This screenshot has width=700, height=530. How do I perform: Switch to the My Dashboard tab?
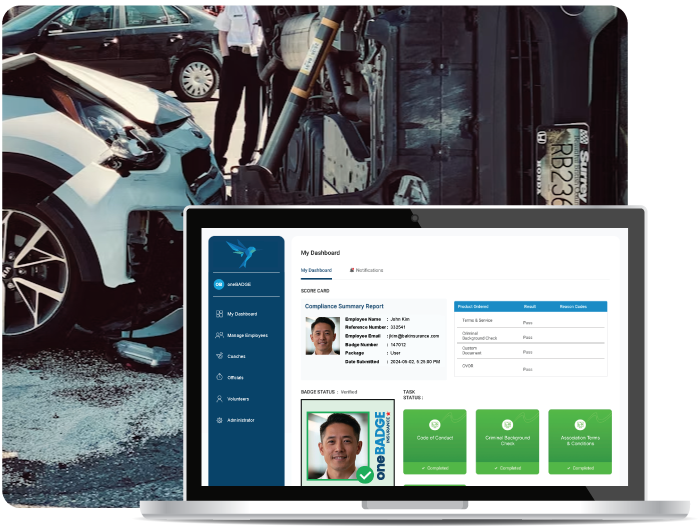(x=316, y=271)
